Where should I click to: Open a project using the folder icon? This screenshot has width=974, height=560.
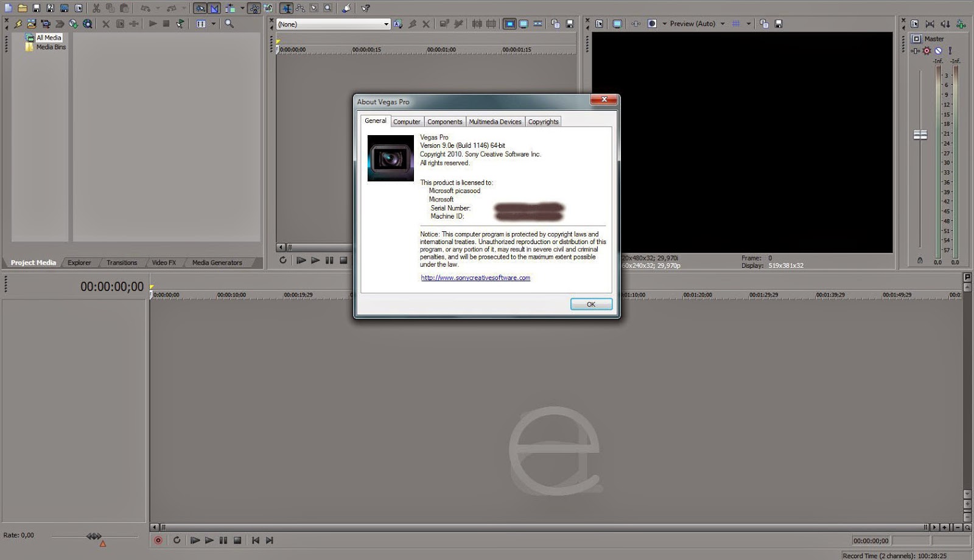[x=23, y=8]
